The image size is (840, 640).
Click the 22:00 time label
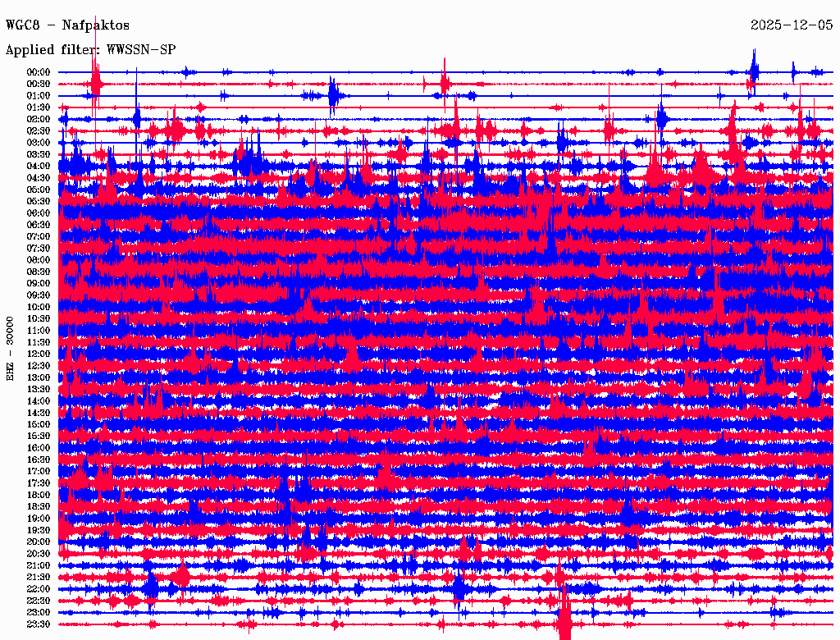[39, 589]
